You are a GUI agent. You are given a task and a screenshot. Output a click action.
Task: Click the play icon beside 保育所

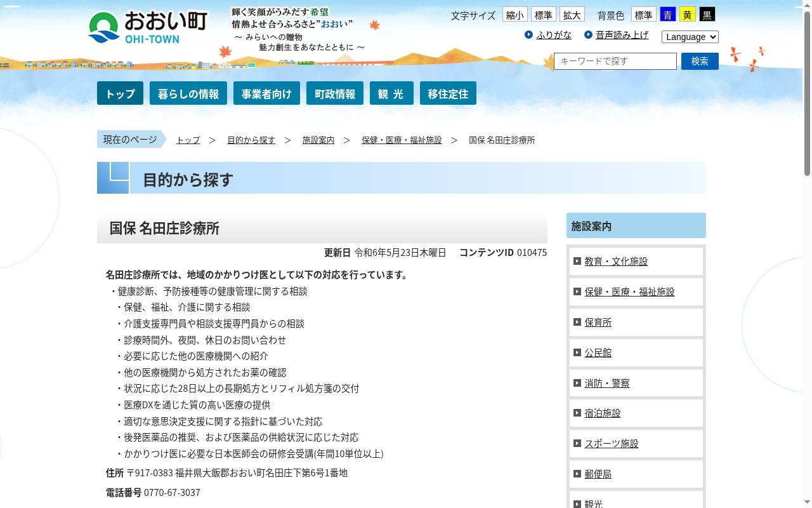click(x=577, y=322)
